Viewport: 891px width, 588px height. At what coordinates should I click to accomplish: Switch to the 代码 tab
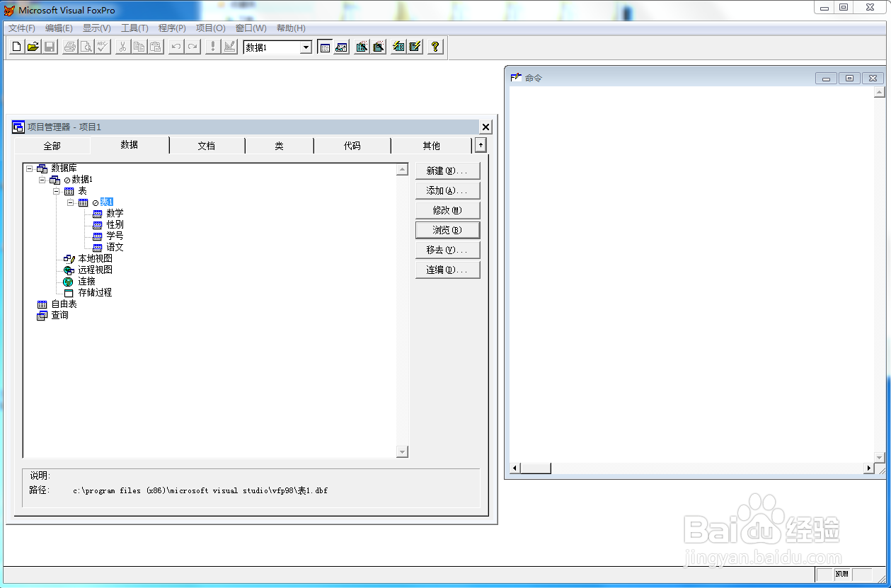[x=352, y=146]
